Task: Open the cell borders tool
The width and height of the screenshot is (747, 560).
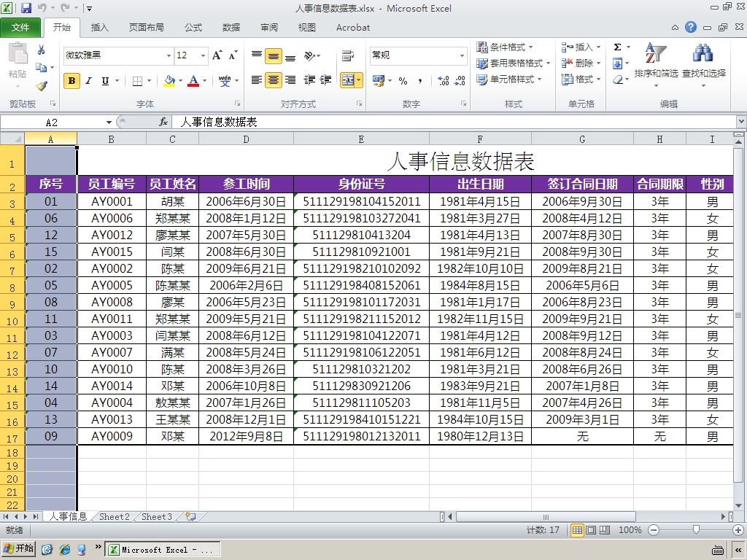Action: [x=137, y=81]
